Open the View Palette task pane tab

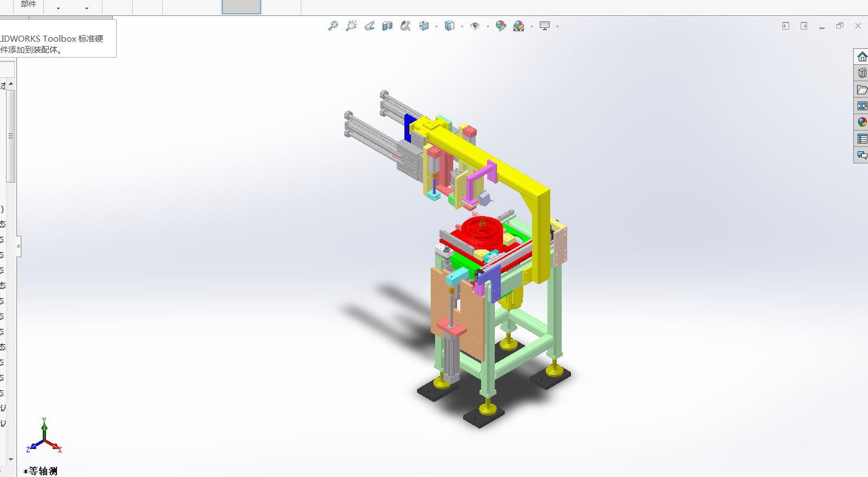coord(862,106)
